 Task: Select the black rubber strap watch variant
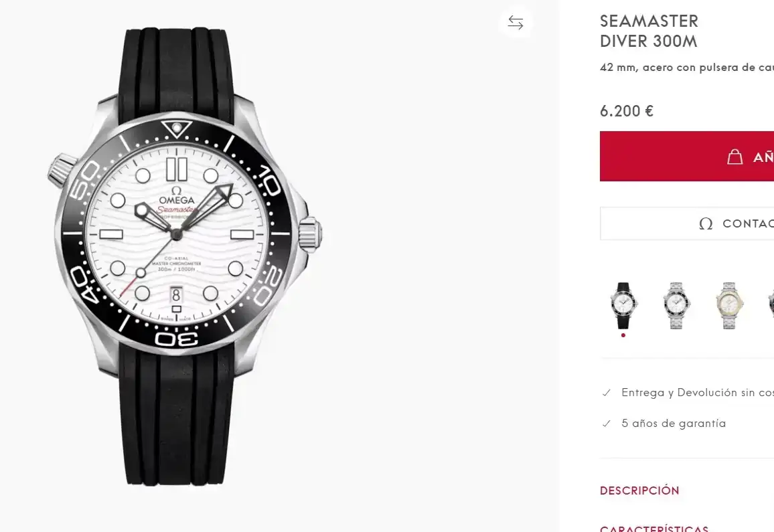[x=623, y=305]
